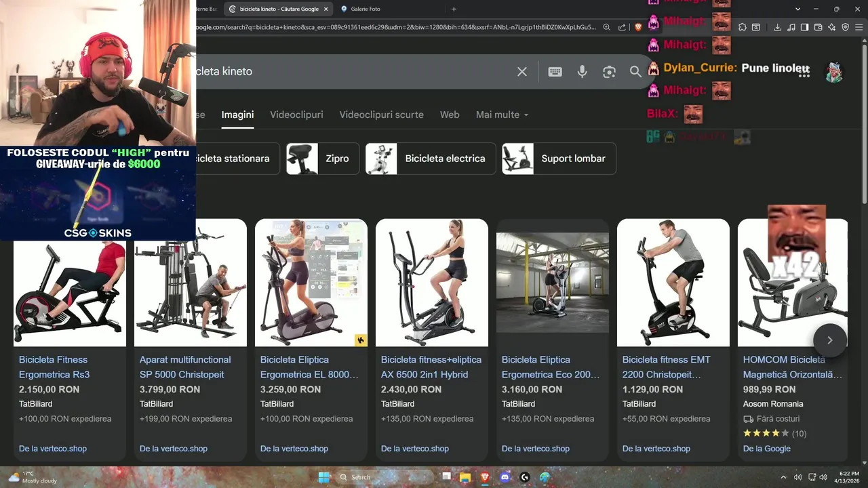Click the bicicleta kineto search input field
Image resolution: width=868 pixels, height=488 pixels.
pos(353,71)
